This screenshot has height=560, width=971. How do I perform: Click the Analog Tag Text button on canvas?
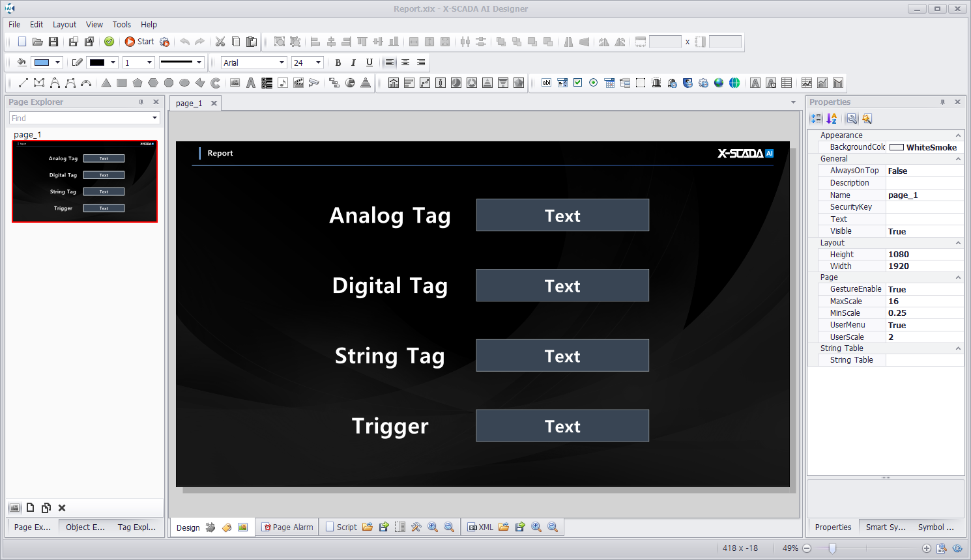point(562,216)
